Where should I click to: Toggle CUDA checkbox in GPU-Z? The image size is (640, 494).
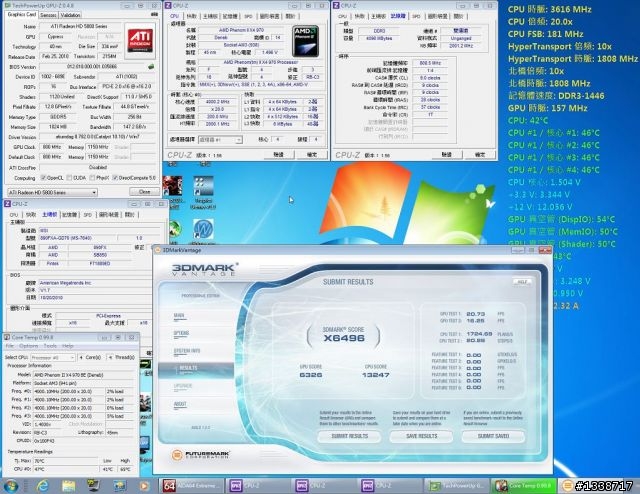point(69,178)
